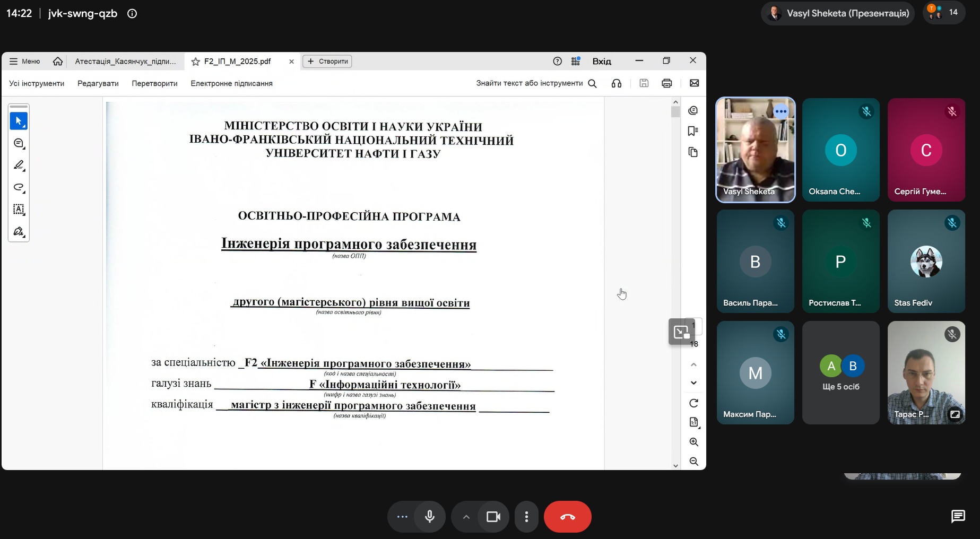Open the audio options ellipsis button

point(402,517)
